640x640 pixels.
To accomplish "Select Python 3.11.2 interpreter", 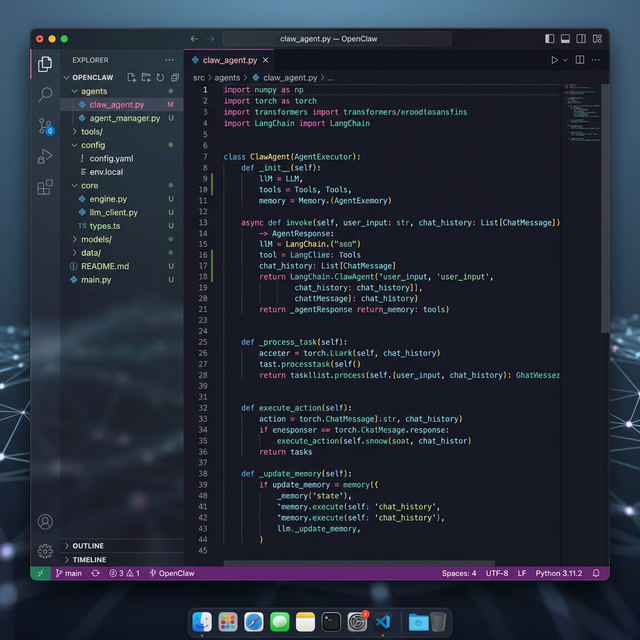I will pos(559,573).
